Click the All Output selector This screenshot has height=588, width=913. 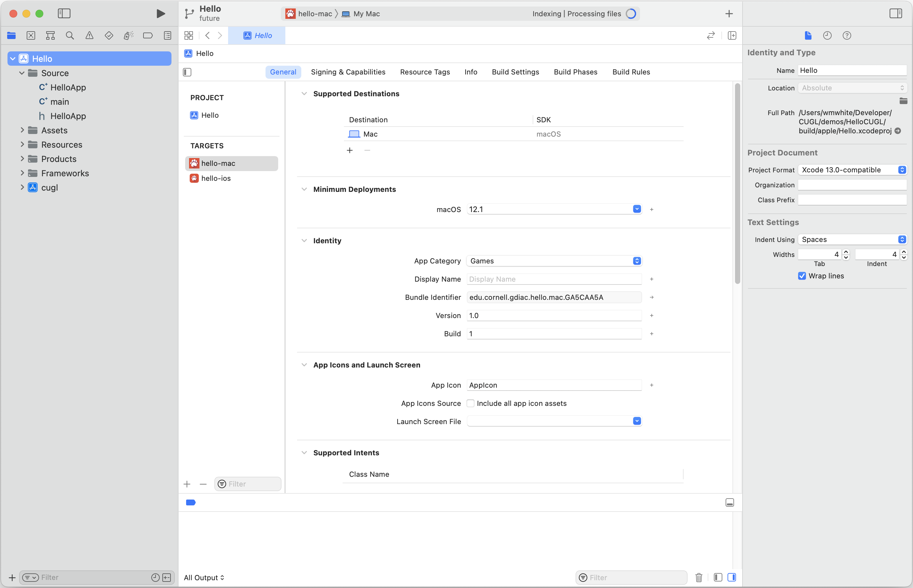(204, 577)
